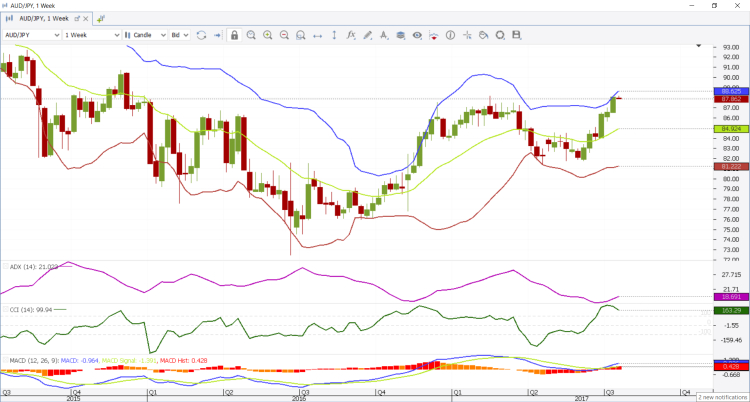The width and height of the screenshot is (750, 402).
Task: Open the Candle chart type dropdown
Action: (x=145, y=35)
